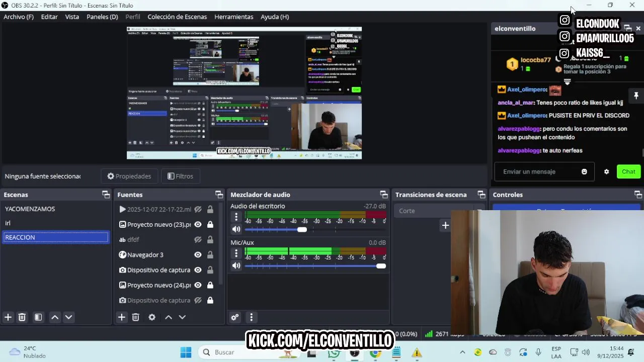Open lococba77 leaderboard user
The width and height of the screenshot is (644, 362).
coord(535,60)
